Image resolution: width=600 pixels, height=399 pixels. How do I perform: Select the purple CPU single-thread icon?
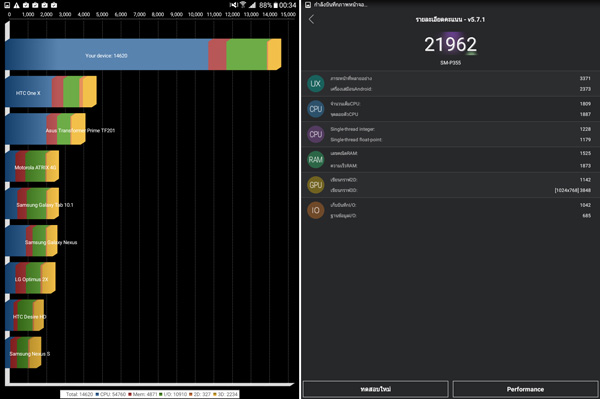[316, 134]
